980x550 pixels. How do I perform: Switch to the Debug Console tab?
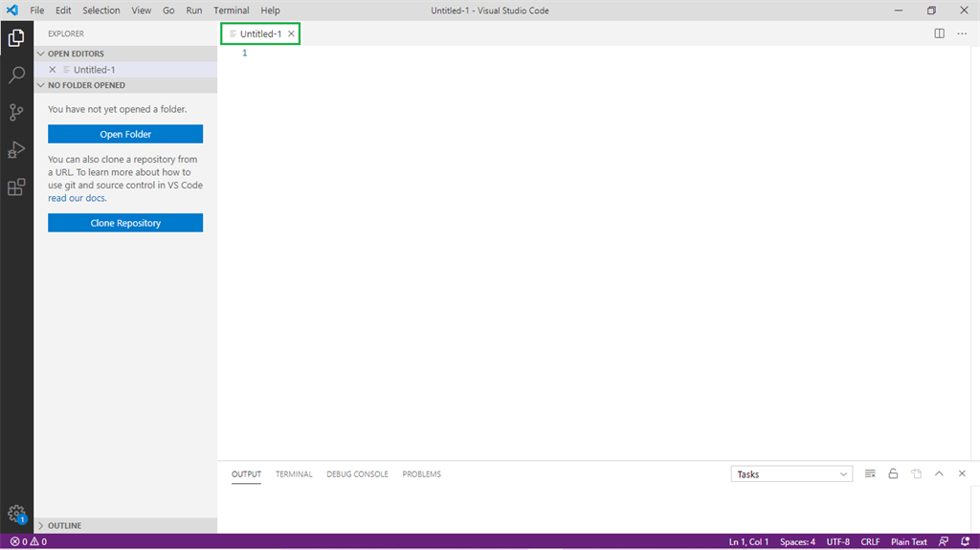[357, 474]
